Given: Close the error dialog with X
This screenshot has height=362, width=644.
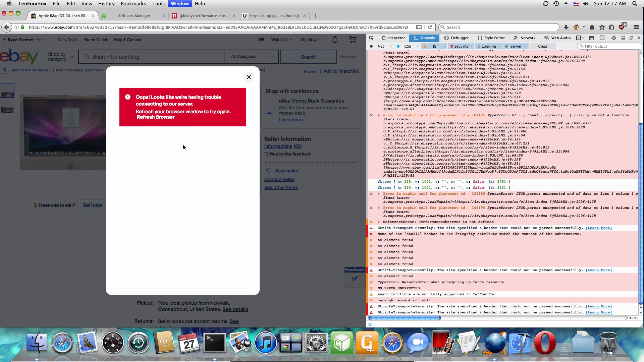Looking at the screenshot, I should pos(249,77).
